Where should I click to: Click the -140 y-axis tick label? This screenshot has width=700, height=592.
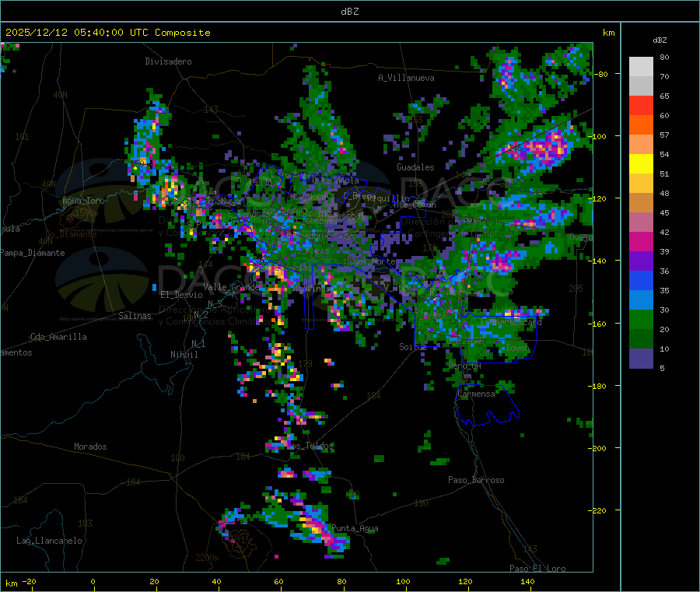tap(598, 261)
